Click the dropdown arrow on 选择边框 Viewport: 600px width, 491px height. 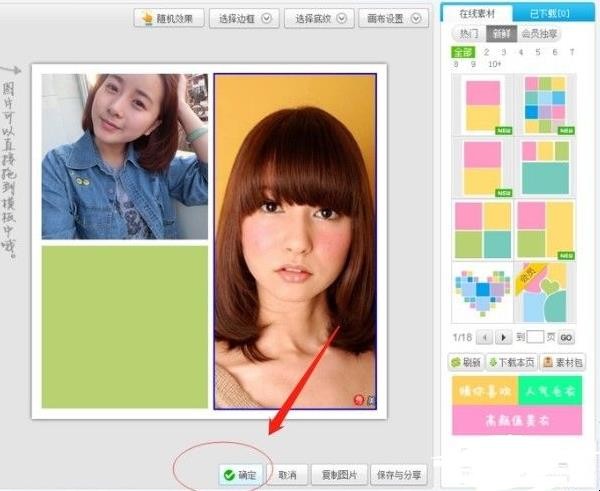click(x=266, y=18)
